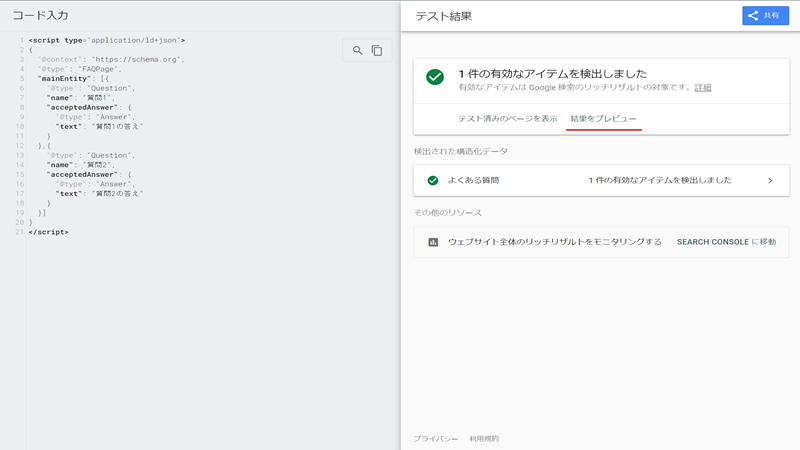The width and height of the screenshot is (800, 450).
Task: Click the コード入力 heading
Action: click(x=40, y=15)
